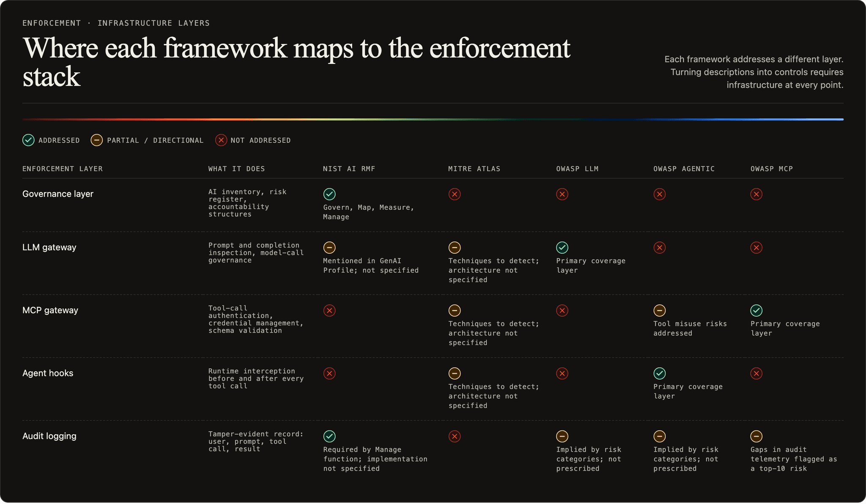Image resolution: width=866 pixels, height=504 pixels.
Task: Click Governance layer OWASP LLM cross icon
Action: (562, 194)
